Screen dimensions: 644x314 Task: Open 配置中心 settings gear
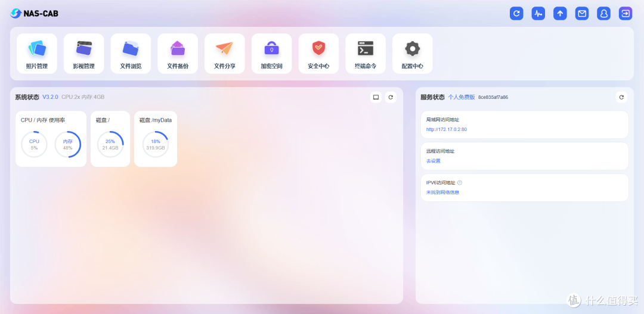[x=412, y=53]
